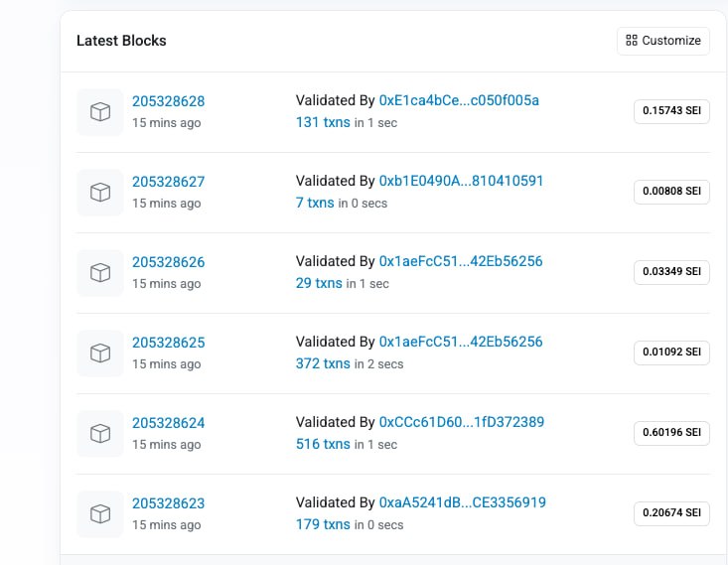Open block number 205328628
Viewport: 728px width, 565px height.
click(x=168, y=101)
